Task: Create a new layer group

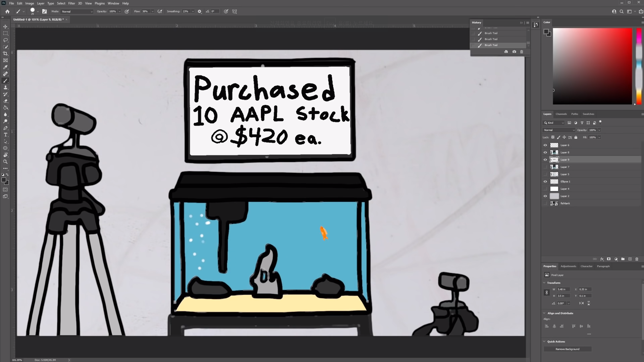Action: (x=623, y=259)
